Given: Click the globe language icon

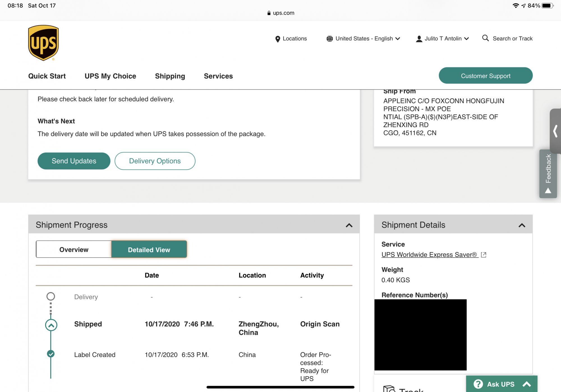Looking at the screenshot, I should pyautogui.click(x=329, y=39).
